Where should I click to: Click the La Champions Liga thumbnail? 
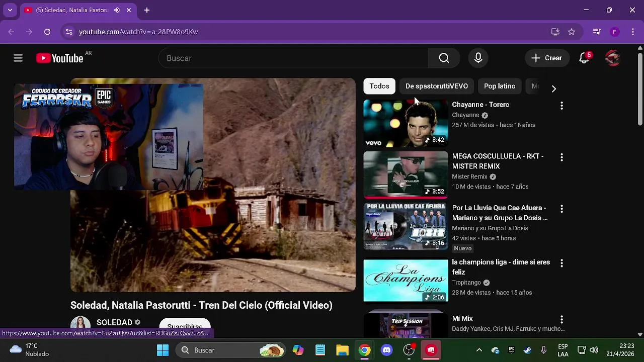click(406, 281)
